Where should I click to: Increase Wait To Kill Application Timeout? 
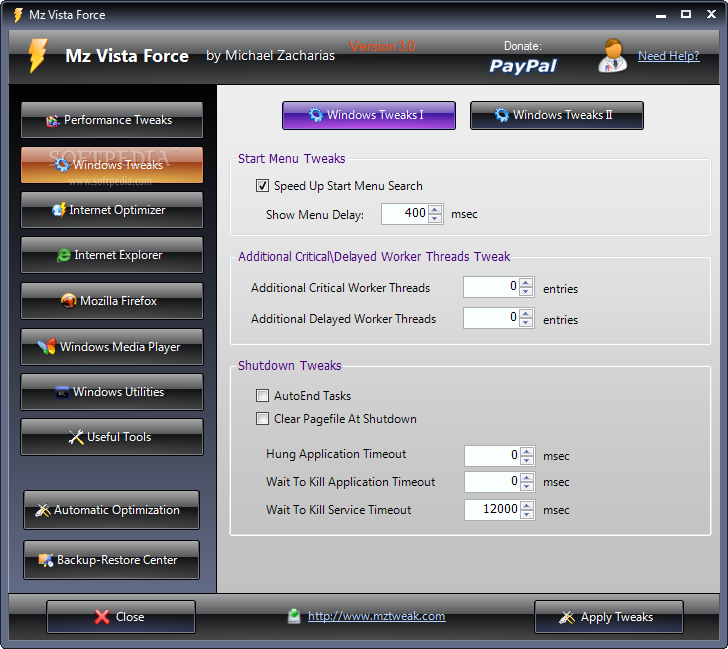(526, 478)
